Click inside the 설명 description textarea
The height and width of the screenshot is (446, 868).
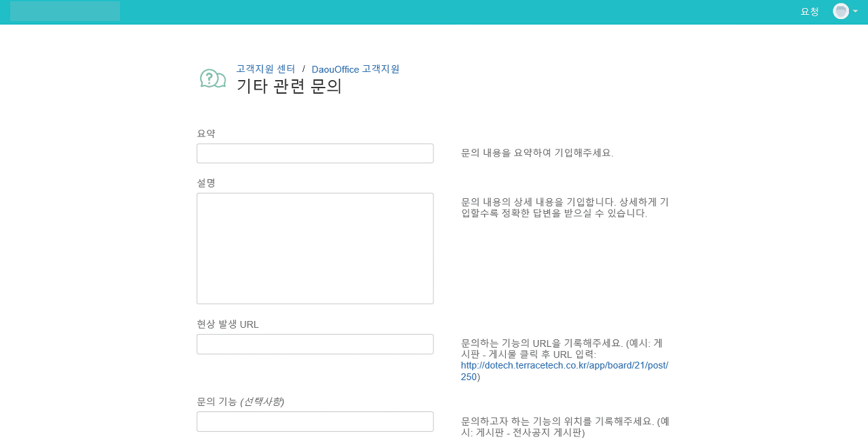pyautogui.click(x=315, y=248)
